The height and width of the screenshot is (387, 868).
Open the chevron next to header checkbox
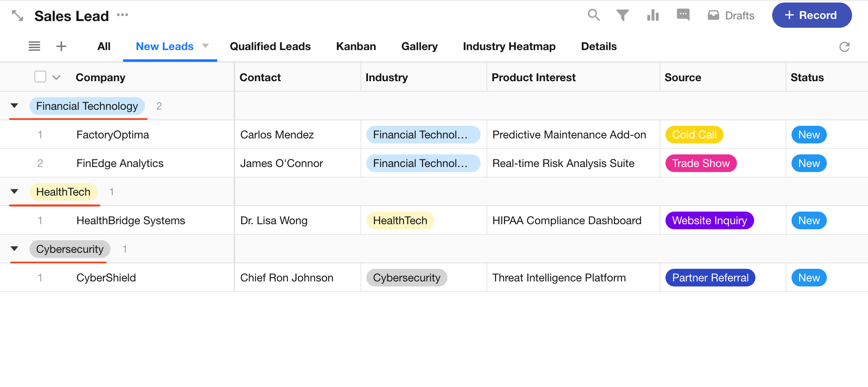[x=56, y=77]
